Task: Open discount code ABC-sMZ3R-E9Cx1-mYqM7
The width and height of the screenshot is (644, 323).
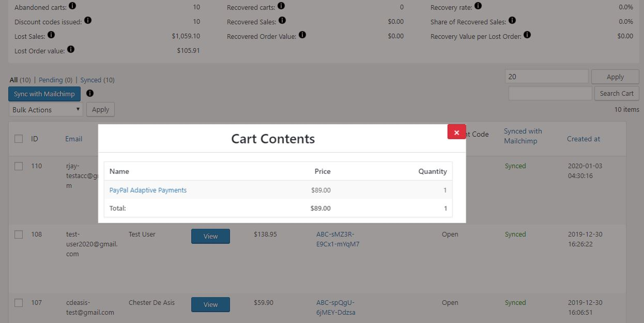Action: coord(338,239)
